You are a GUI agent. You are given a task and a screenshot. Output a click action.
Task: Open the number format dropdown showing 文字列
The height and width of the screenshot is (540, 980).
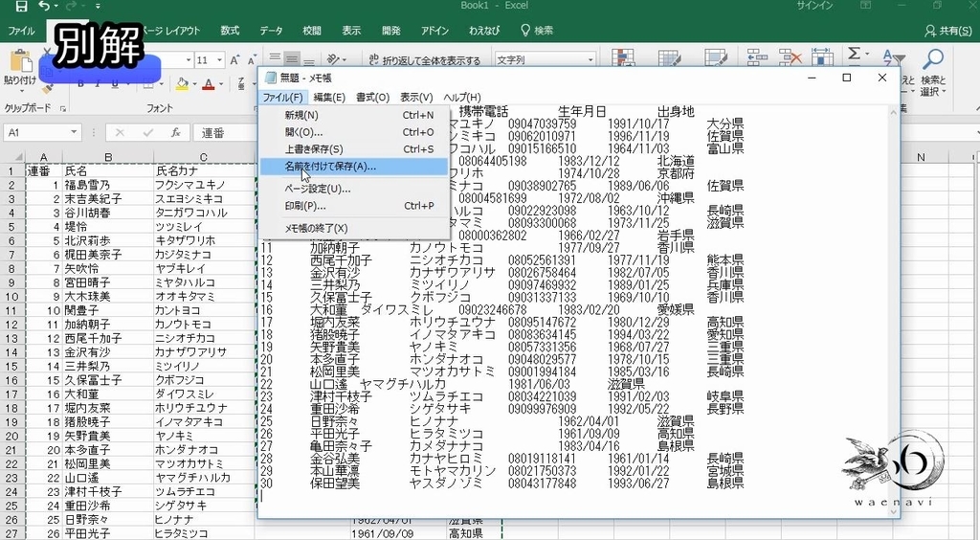pyautogui.click(x=590, y=60)
